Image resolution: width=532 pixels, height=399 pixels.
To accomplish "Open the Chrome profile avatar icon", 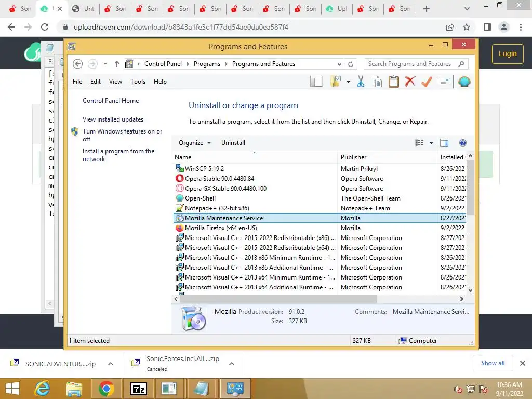I will [x=504, y=27].
